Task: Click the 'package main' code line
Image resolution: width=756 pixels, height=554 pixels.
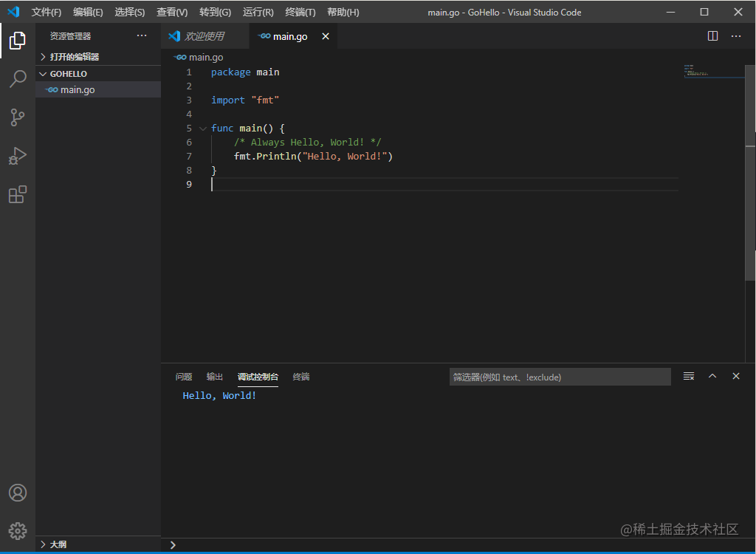Action: 245,72
